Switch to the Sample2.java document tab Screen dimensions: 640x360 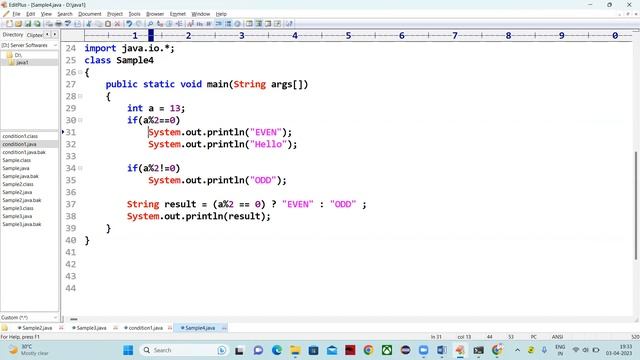click(37, 328)
